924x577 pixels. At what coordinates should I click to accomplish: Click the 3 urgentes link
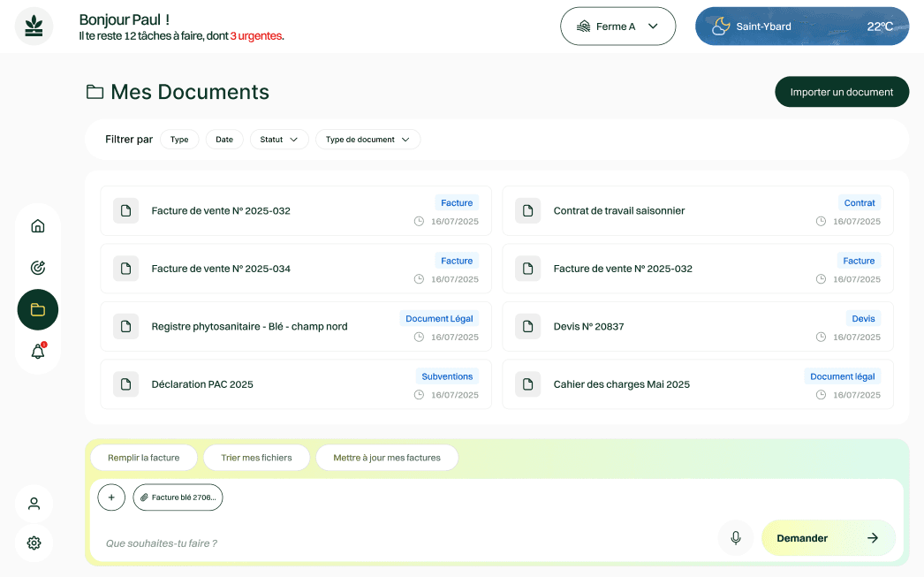point(256,36)
